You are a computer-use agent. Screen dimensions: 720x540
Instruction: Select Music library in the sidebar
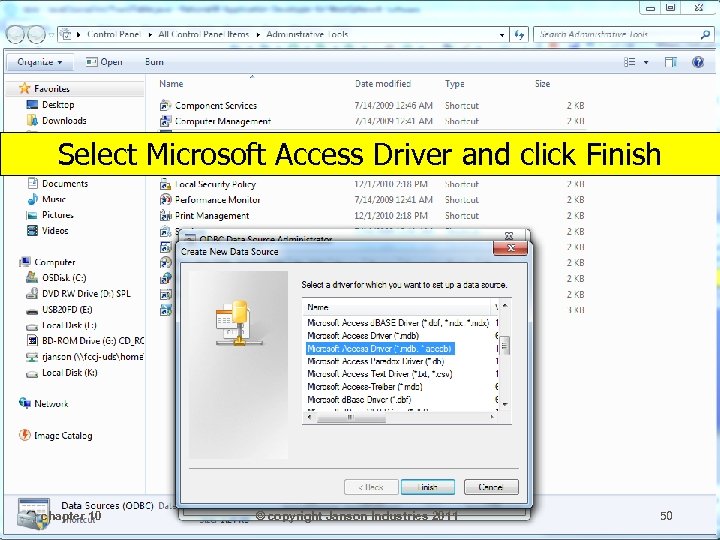click(47, 199)
